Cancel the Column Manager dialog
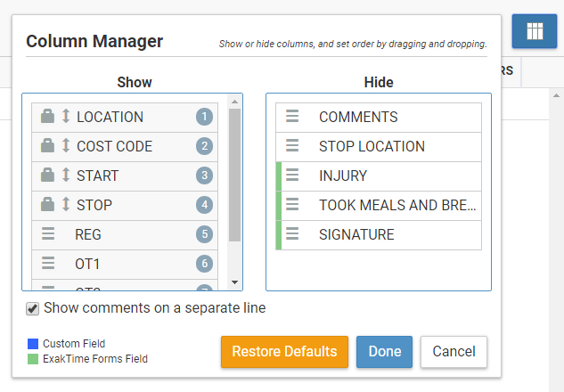Viewport: 564px width, 392px height. [454, 351]
